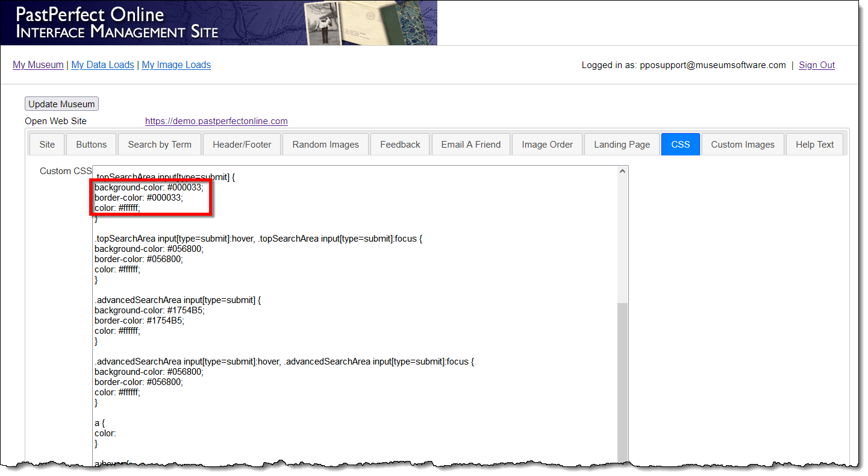The image size is (868, 476).
Task: Open the Header/Footer tab
Action: click(x=242, y=145)
